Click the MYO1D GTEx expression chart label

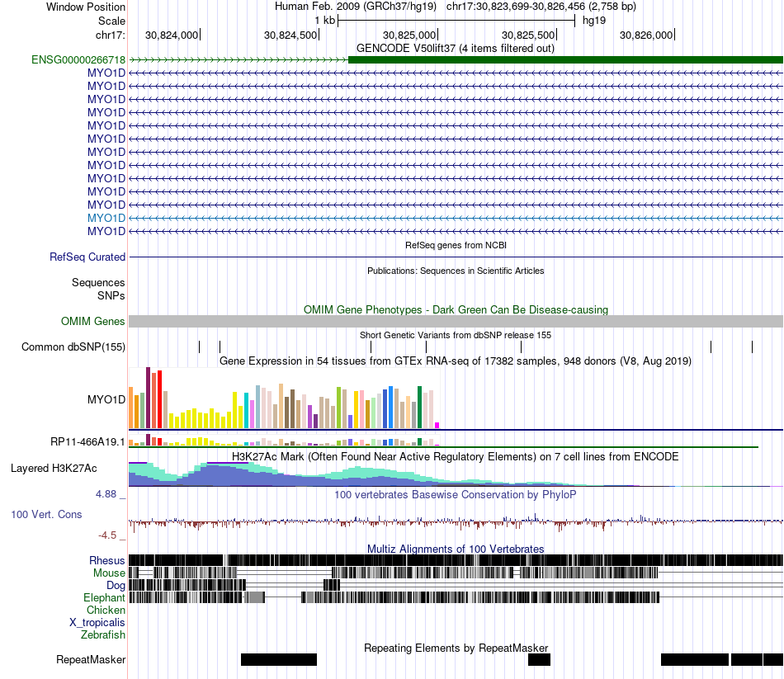pyautogui.click(x=106, y=399)
